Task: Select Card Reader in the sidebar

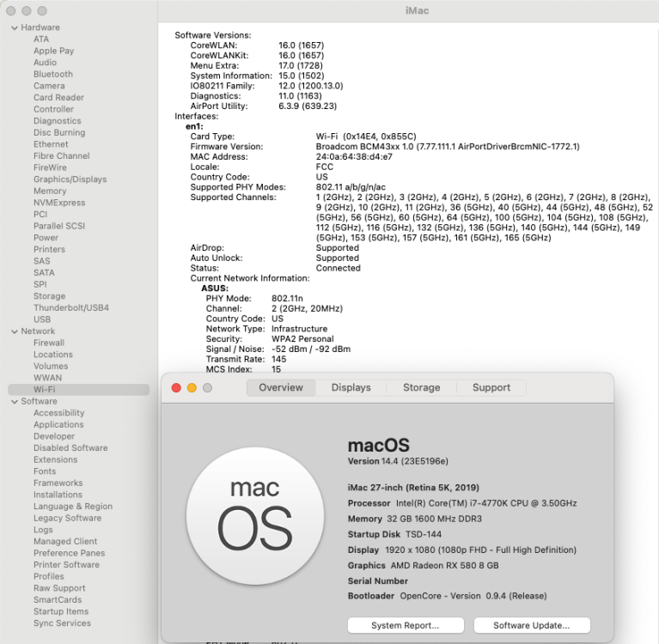Action: 58,98
